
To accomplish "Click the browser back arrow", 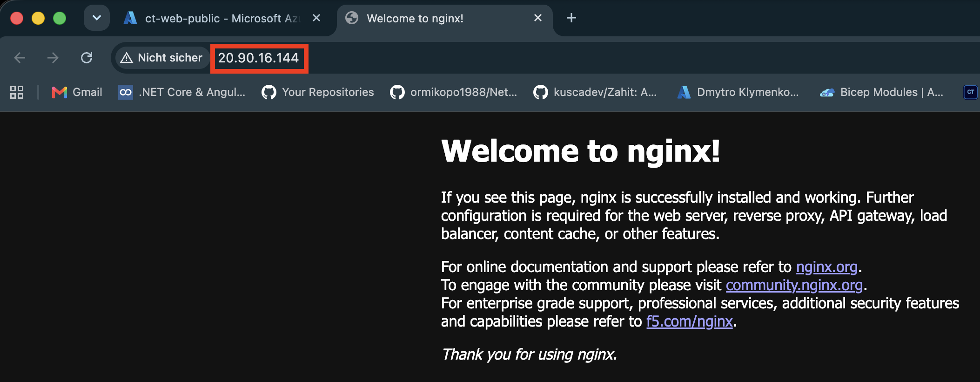I will pos(20,58).
